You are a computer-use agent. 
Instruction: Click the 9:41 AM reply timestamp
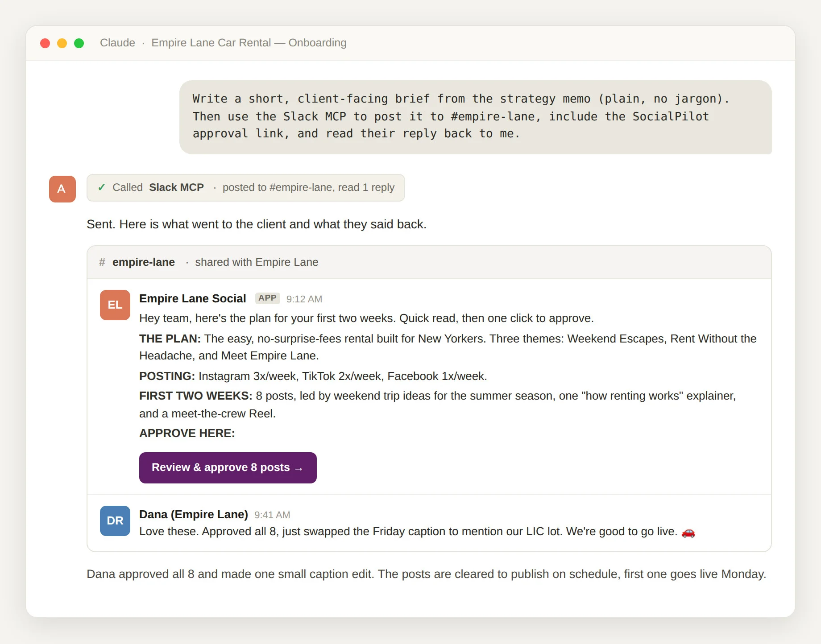coord(272,515)
